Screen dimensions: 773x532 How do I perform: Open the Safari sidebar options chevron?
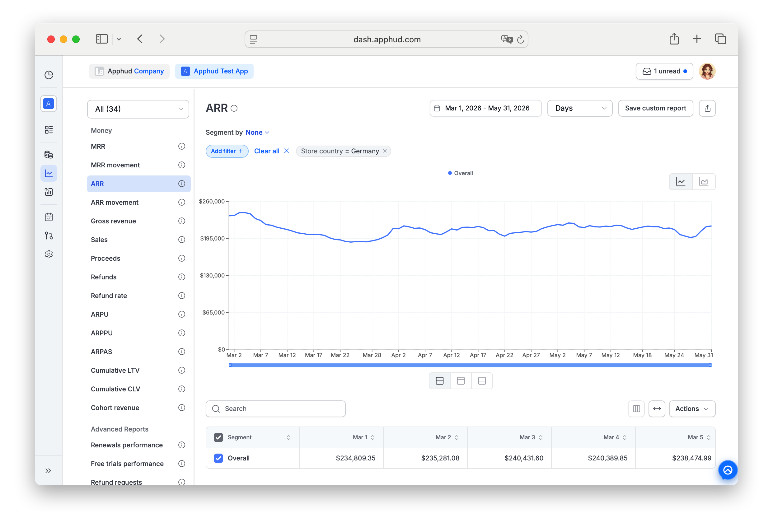119,39
